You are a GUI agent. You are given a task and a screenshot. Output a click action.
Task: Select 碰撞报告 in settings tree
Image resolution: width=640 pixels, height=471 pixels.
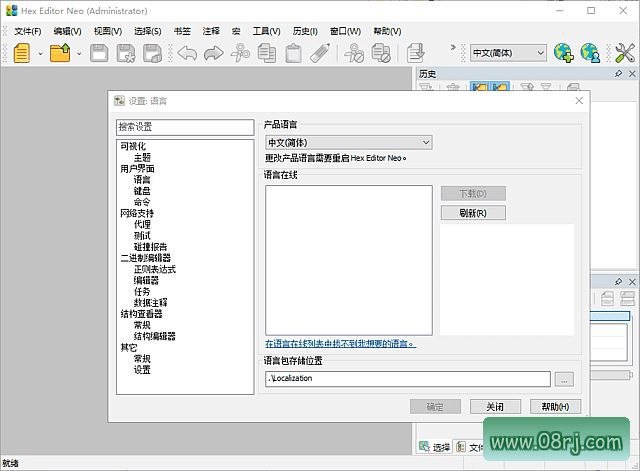[x=151, y=247]
